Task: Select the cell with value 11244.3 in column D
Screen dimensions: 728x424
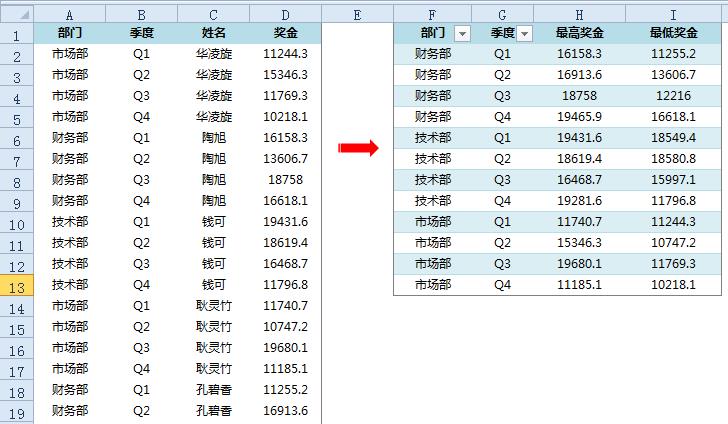Action: (x=286, y=54)
